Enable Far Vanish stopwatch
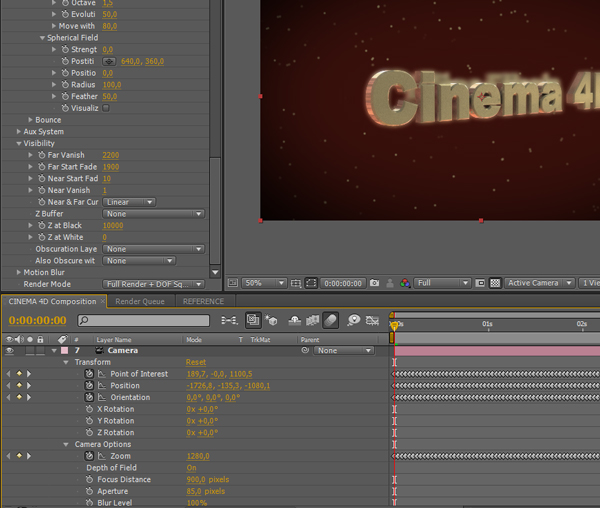 pyautogui.click(x=42, y=155)
